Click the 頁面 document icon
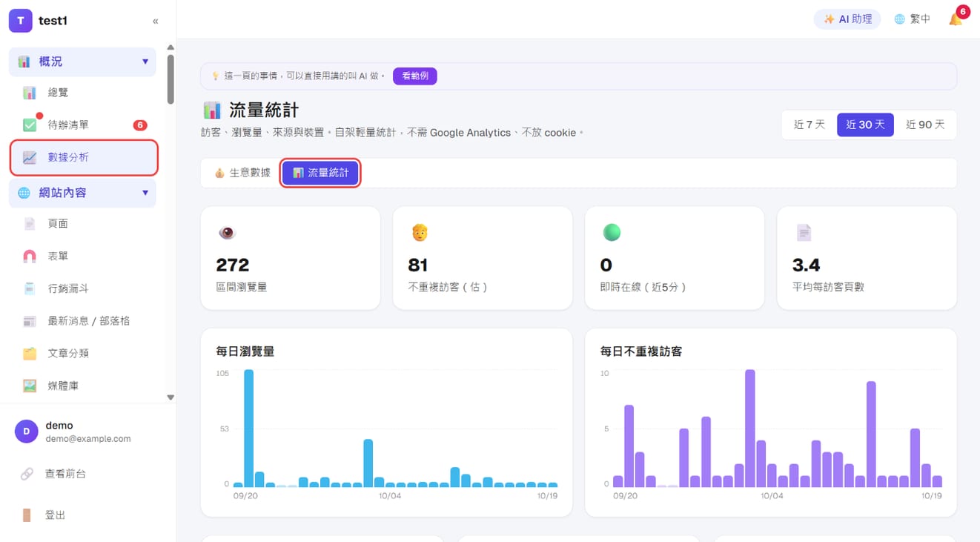980x542 pixels. [x=30, y=223]
